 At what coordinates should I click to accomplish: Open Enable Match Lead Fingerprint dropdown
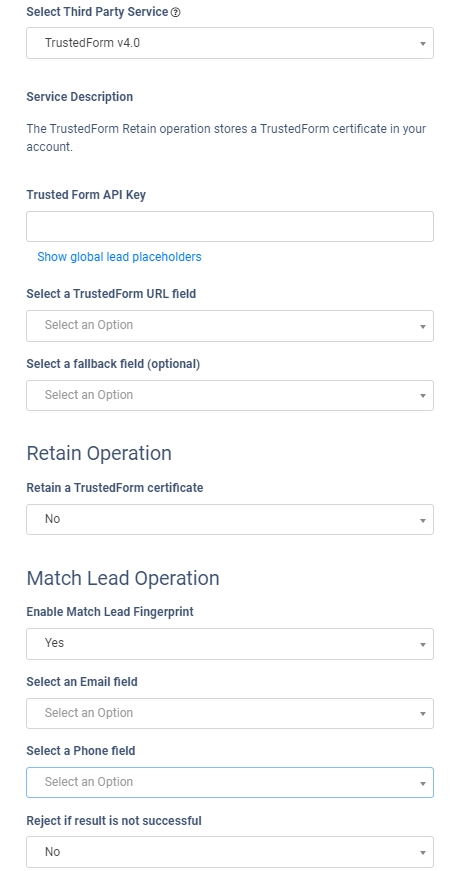(x=229, y=644)
